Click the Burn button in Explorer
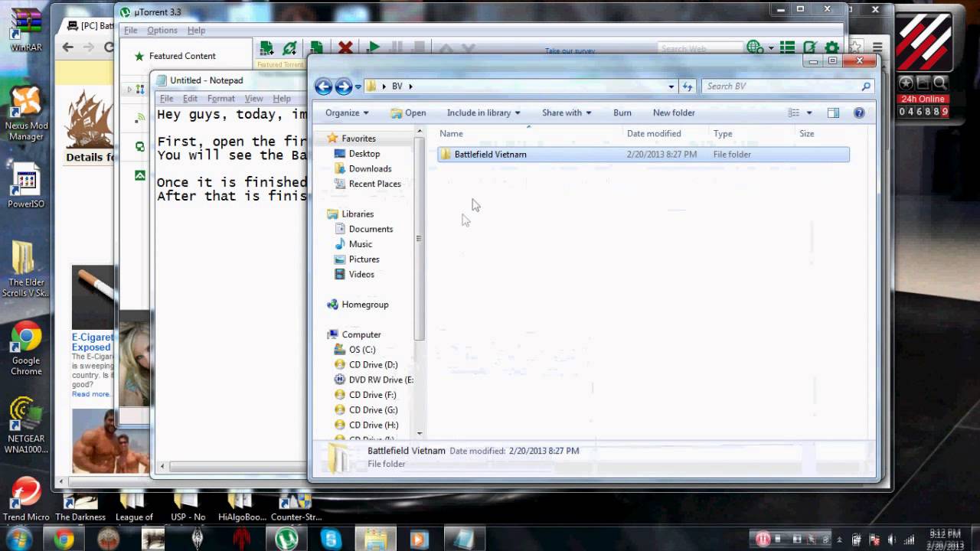The height and width of the screenshot is (551, 980). pyautogui.click(x=622, y=112)
